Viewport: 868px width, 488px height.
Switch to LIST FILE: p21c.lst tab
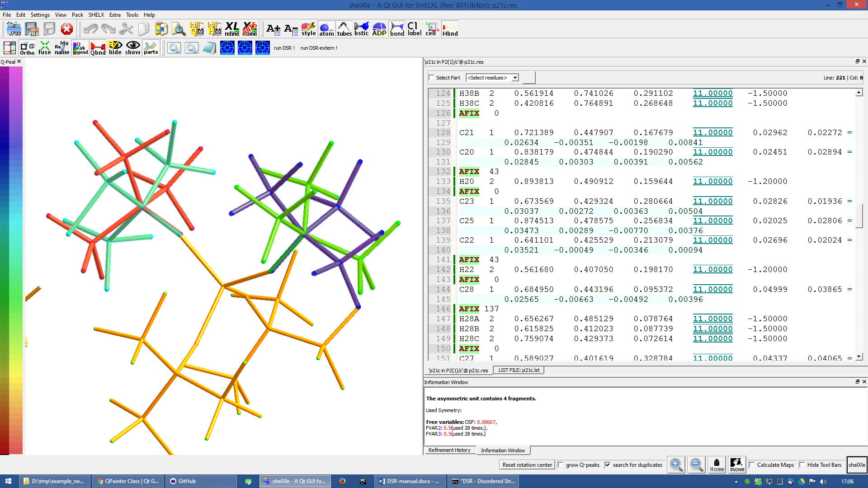coord(519,370)
